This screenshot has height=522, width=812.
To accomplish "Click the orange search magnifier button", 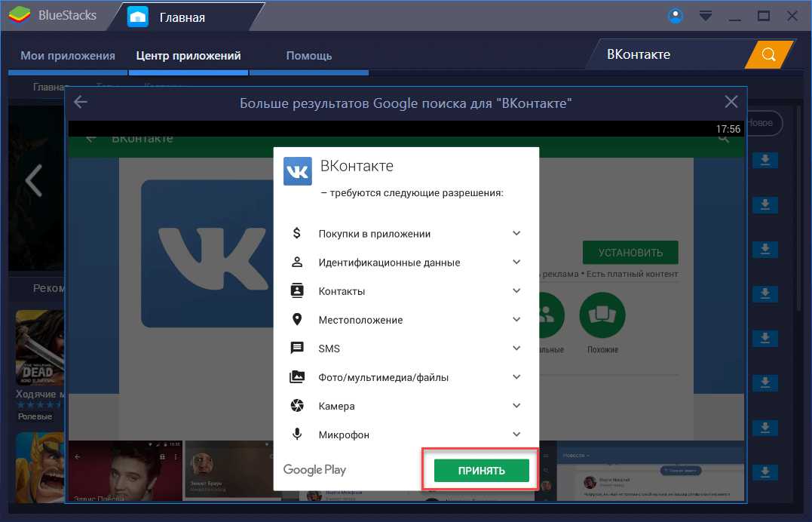I will 768,54.
